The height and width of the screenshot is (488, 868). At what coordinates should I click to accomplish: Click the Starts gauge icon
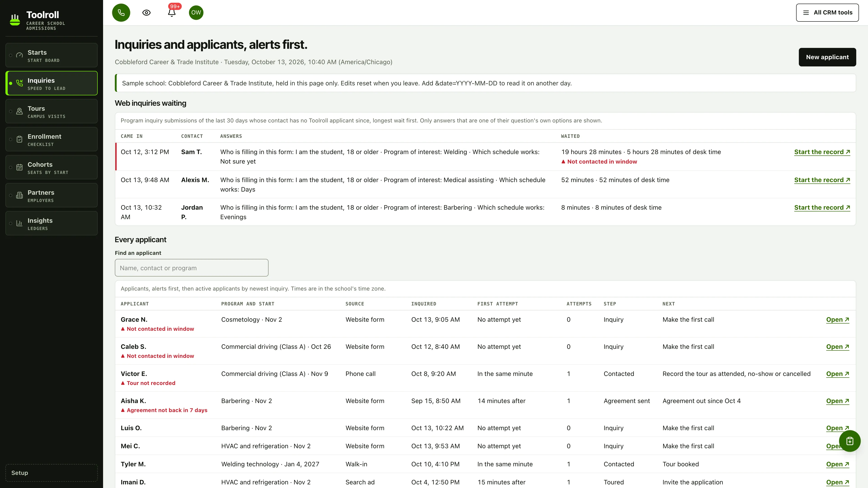click(x=19, y=55)
